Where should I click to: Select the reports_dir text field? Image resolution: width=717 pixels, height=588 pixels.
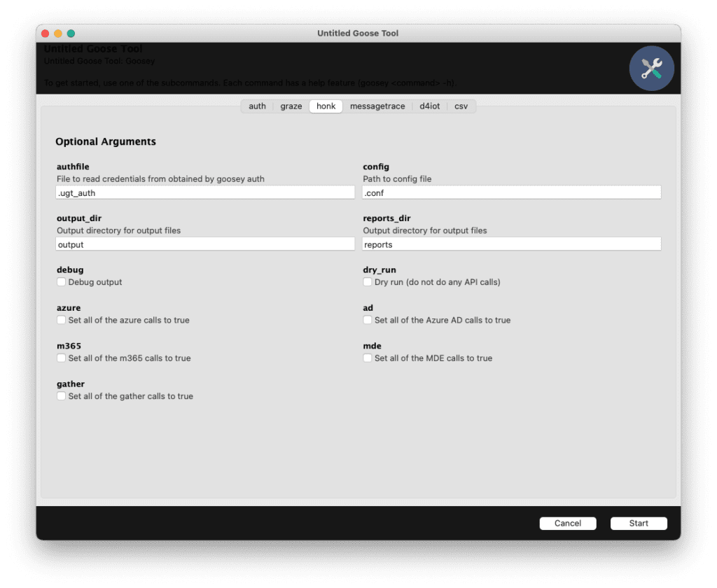click(x=511, y=244)
